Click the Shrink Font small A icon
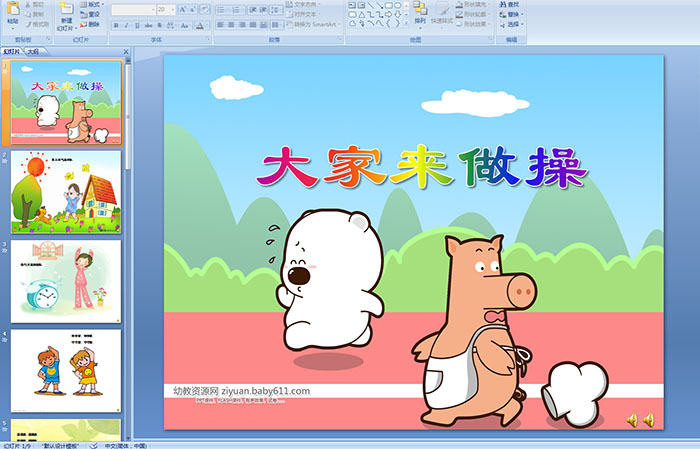Viewport: 700px width, 449px height. [192, 9]
